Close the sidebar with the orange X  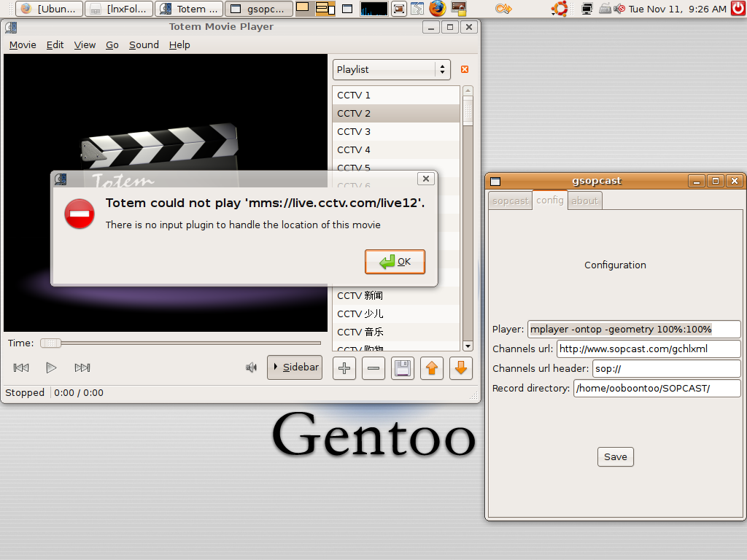(465, 69)
